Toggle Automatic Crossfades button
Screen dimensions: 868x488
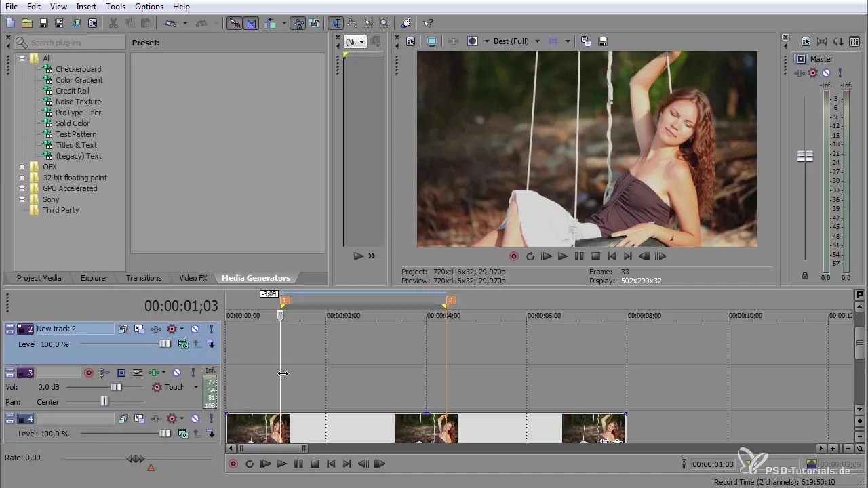coord(251,23)
